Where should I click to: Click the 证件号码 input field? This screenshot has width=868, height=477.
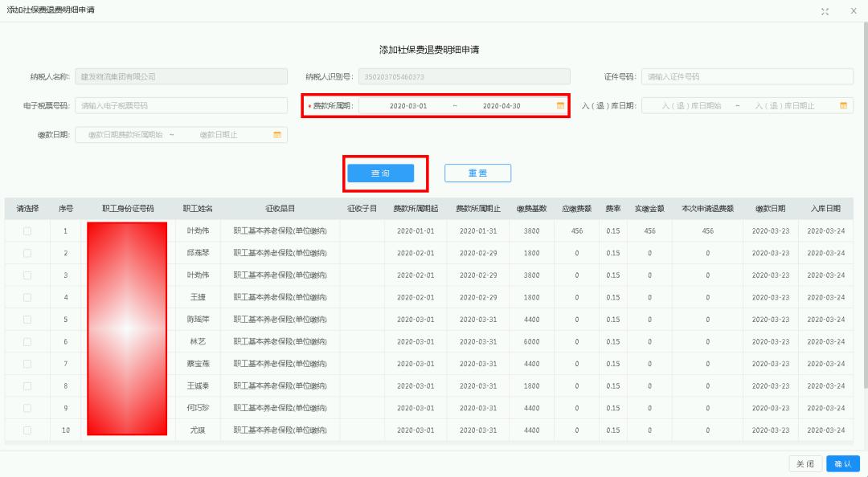pos(747,75)
